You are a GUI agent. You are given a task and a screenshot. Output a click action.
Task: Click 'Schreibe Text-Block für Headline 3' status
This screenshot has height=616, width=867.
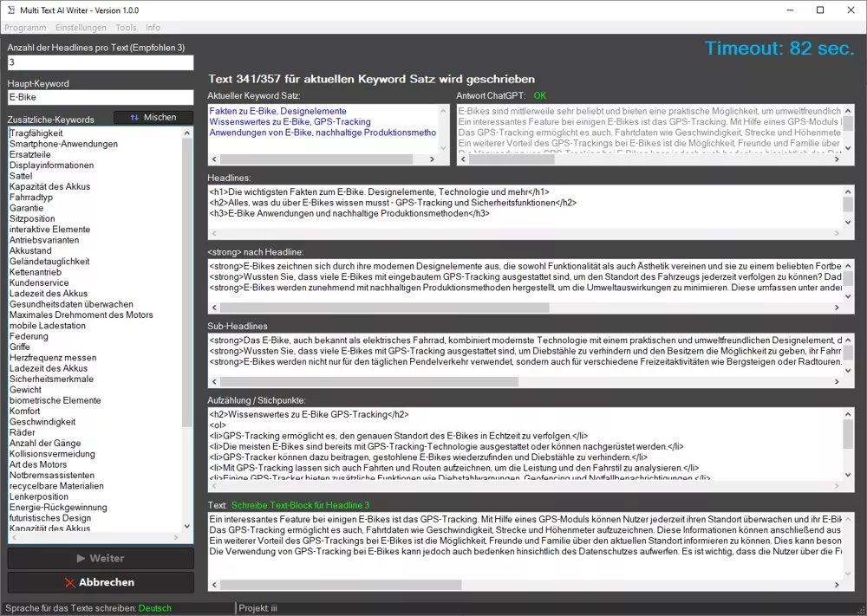coord(300,505)
